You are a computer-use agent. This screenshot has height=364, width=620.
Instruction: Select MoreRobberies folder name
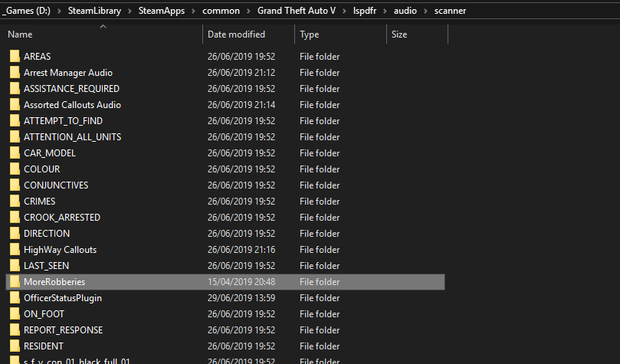(54, 282)
